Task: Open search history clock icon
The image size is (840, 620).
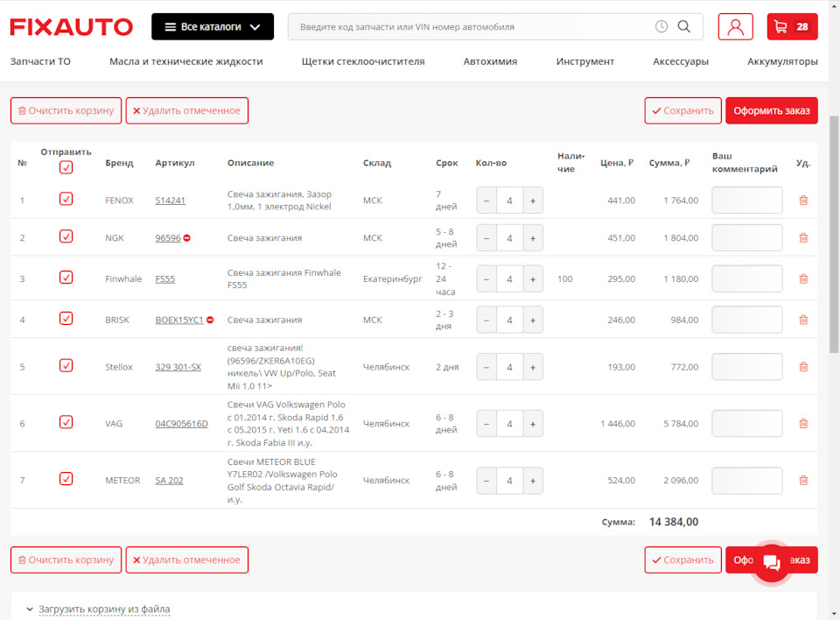Action: tap(661, 27)
